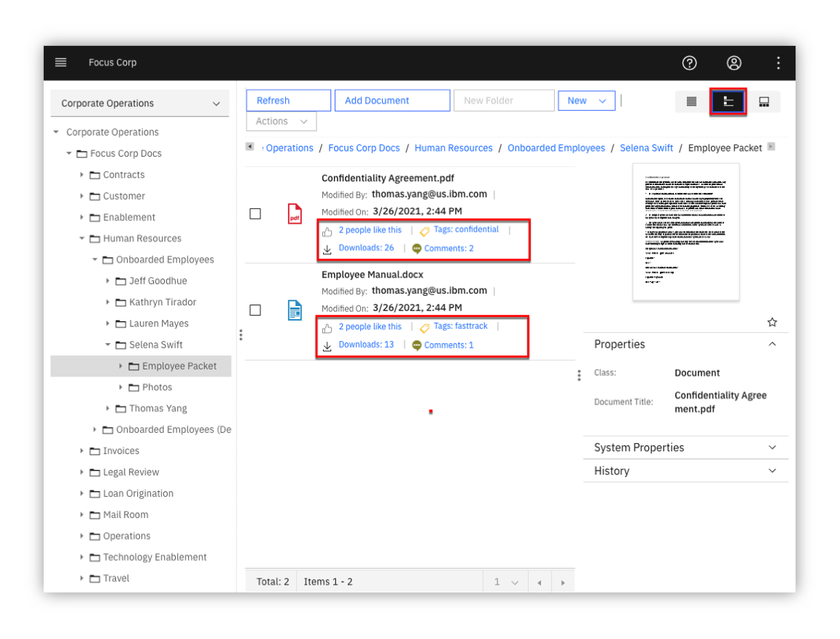Open the Corporate Operations repository dropdown
Viewport: 840px width, 639px height.
pyautogui.click(x=140, y=103)
